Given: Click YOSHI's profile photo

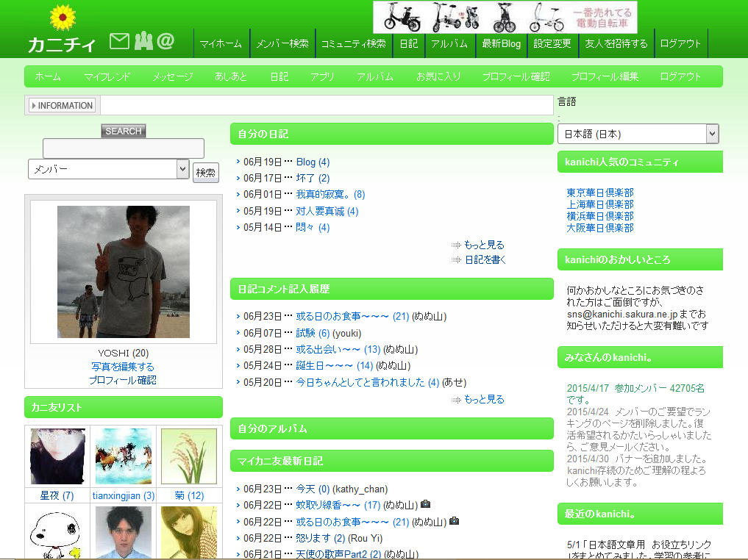Looking at the screenshot, I should (x=123, y=272).
